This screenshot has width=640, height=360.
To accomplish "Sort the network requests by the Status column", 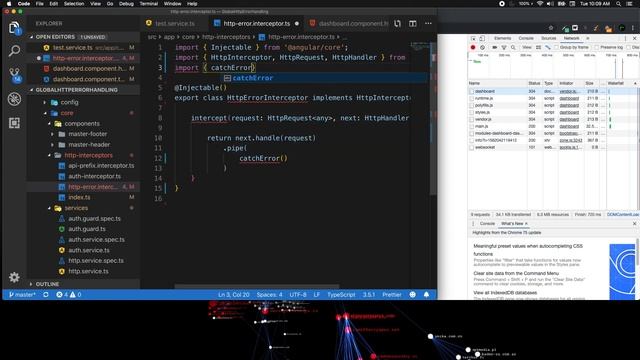I will coord(534,83).
